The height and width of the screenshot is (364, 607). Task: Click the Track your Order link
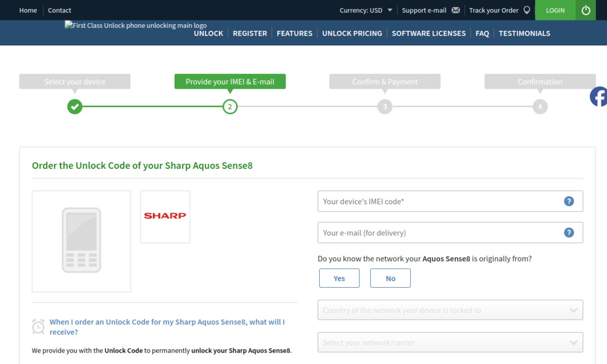coord(494,10)
